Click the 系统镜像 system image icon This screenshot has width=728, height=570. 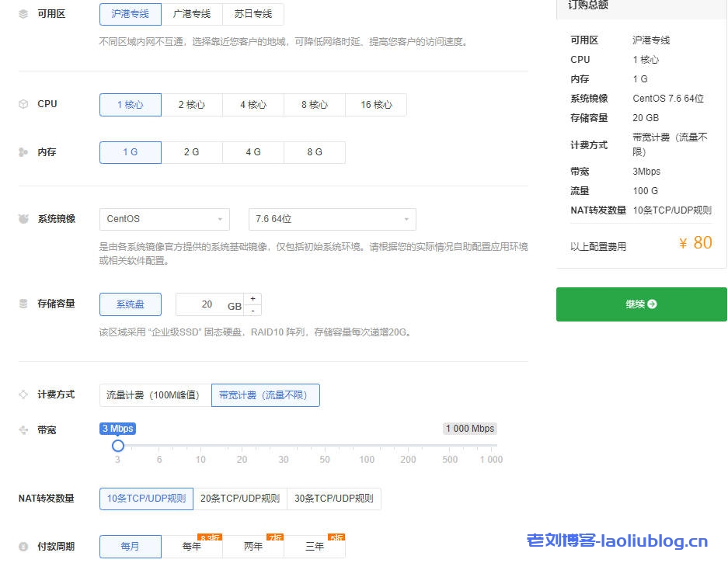(x=23, y=218)
